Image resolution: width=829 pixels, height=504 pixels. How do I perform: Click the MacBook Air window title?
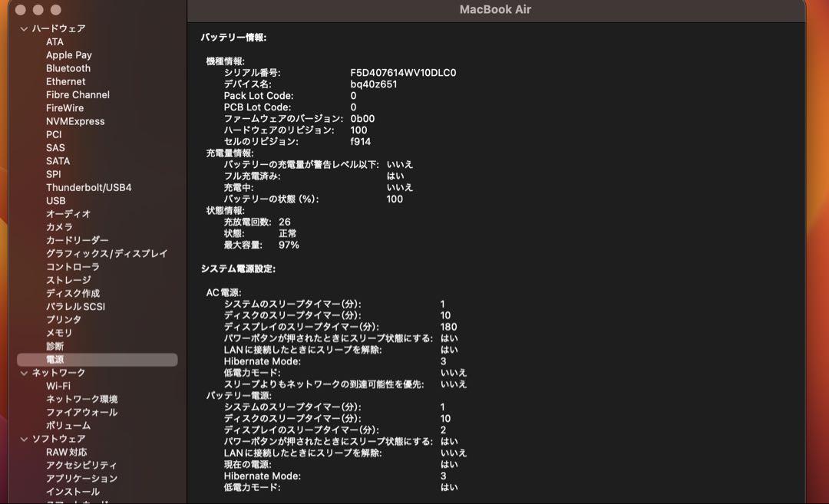coord(495,9)
